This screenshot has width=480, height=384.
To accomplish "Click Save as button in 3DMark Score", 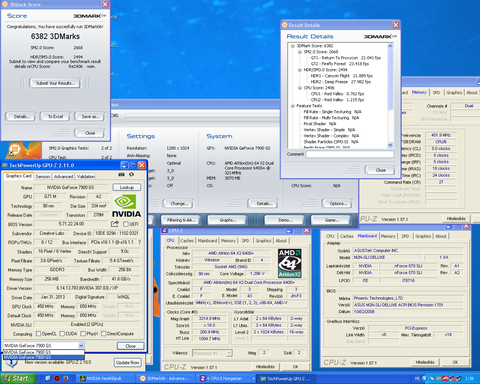I will pyautogui.click(x=90, y=116).
